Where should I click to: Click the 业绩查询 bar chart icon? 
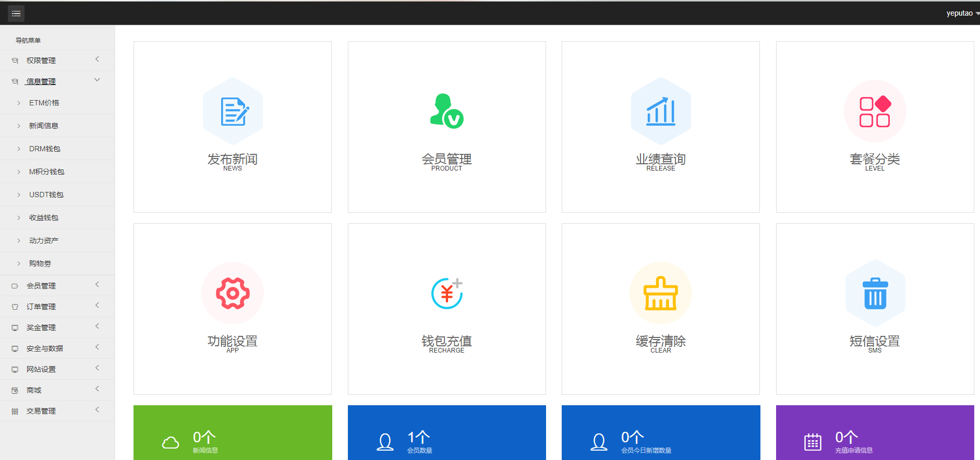(x=661, y=111)
